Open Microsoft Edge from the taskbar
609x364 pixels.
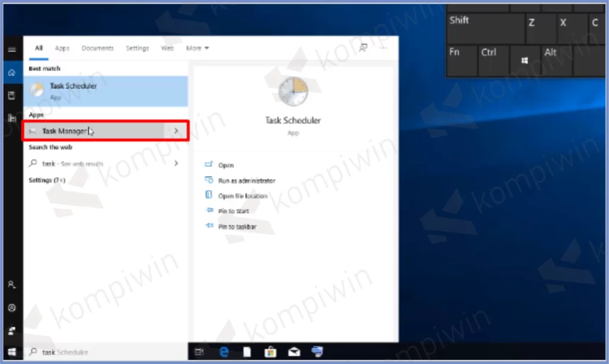(x=225, y=352)
